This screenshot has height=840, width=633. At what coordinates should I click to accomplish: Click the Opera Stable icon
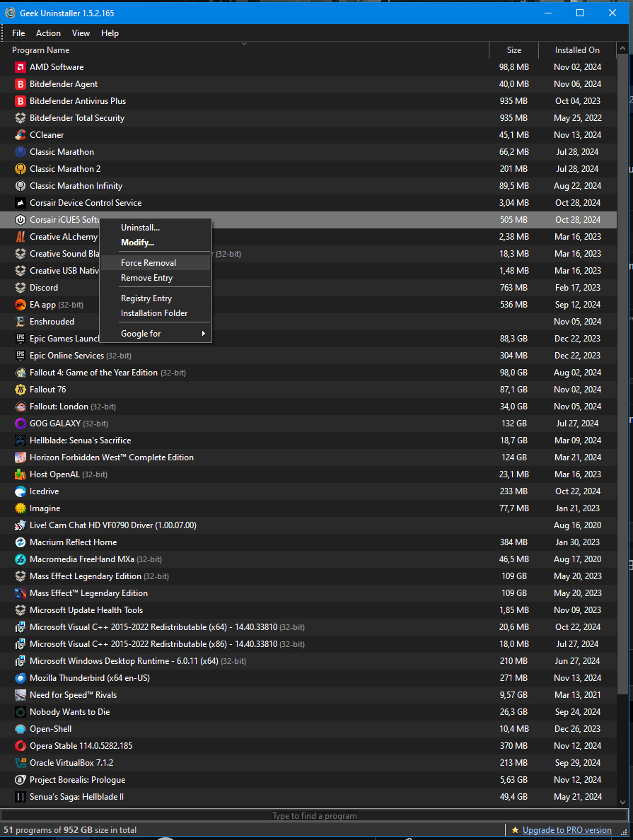click(x=21, y=746)
